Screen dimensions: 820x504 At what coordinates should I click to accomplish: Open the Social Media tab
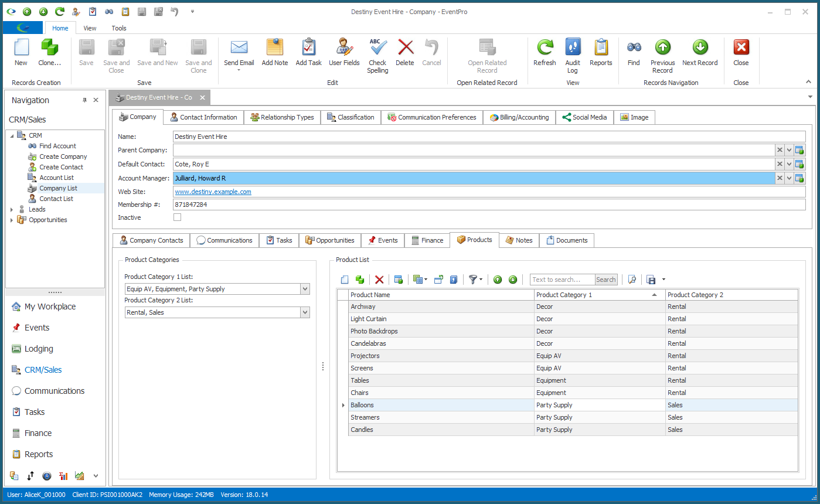(584, 117)
